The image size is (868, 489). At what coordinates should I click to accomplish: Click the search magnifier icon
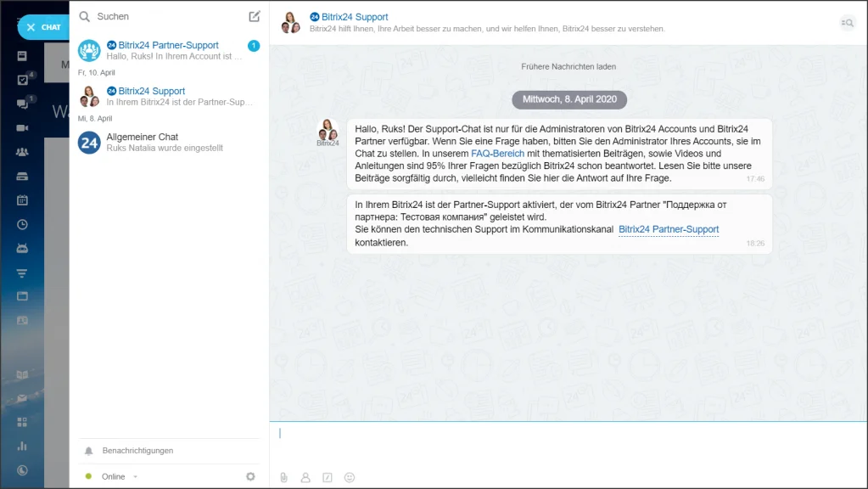pyautogui.click(x=84, y=17)
